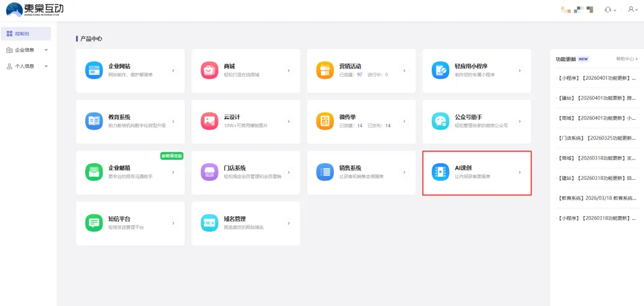Open the AI速创 video icon
Viewport: 644px width, 306px height.
point(440,172)
